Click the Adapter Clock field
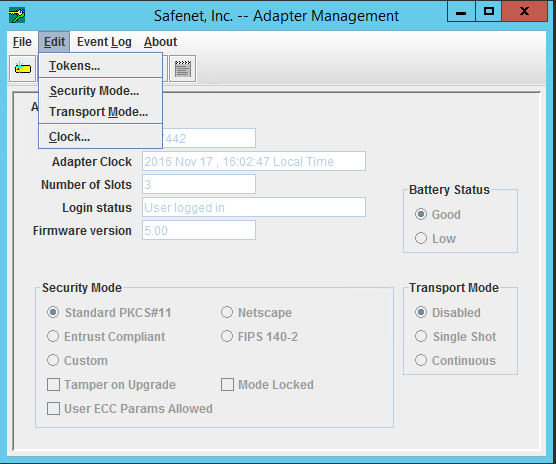 (x=254, y=161)
